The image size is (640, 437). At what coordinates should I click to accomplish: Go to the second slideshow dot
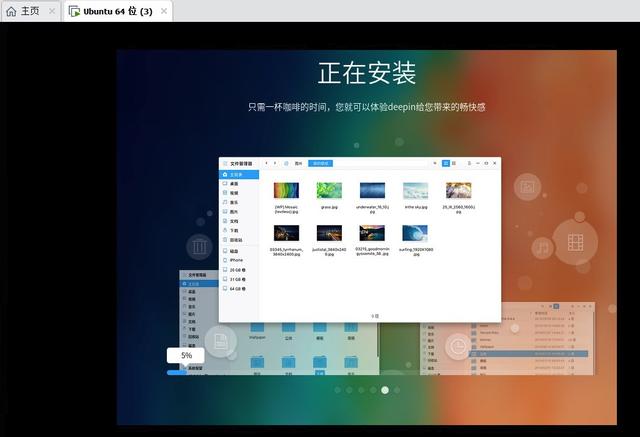pyautogui.click(x=349, y=390)
